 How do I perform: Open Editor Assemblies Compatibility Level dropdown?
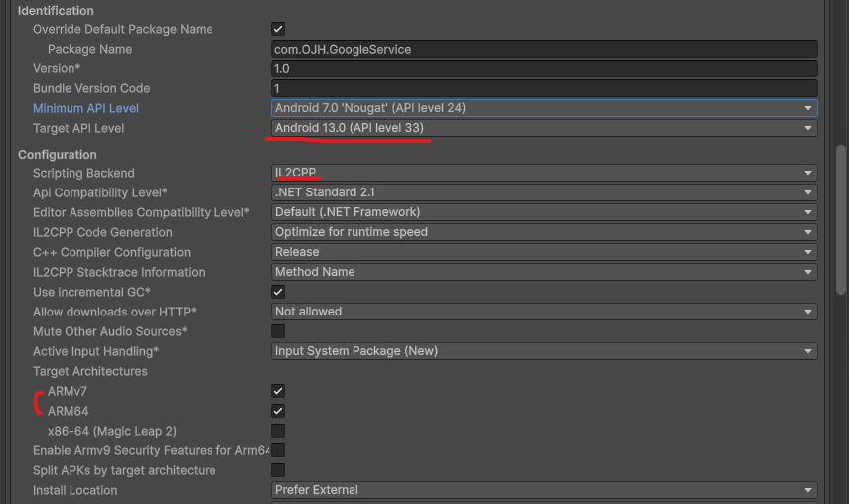click(544, 212)
